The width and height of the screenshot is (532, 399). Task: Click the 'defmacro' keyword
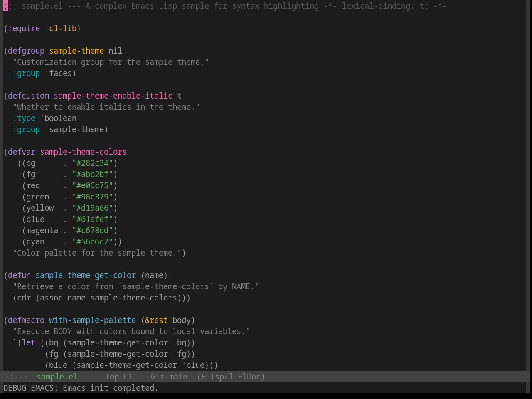pos(26,320)
